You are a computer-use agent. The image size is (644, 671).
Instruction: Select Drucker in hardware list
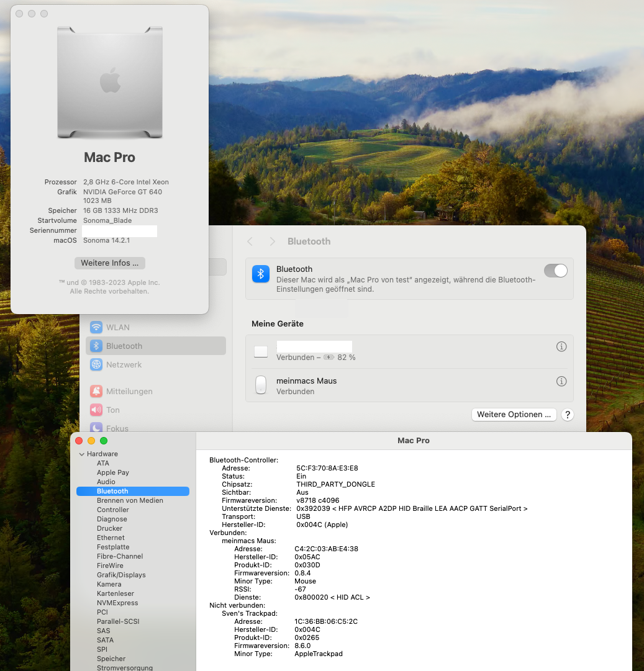tap(110, 528)
